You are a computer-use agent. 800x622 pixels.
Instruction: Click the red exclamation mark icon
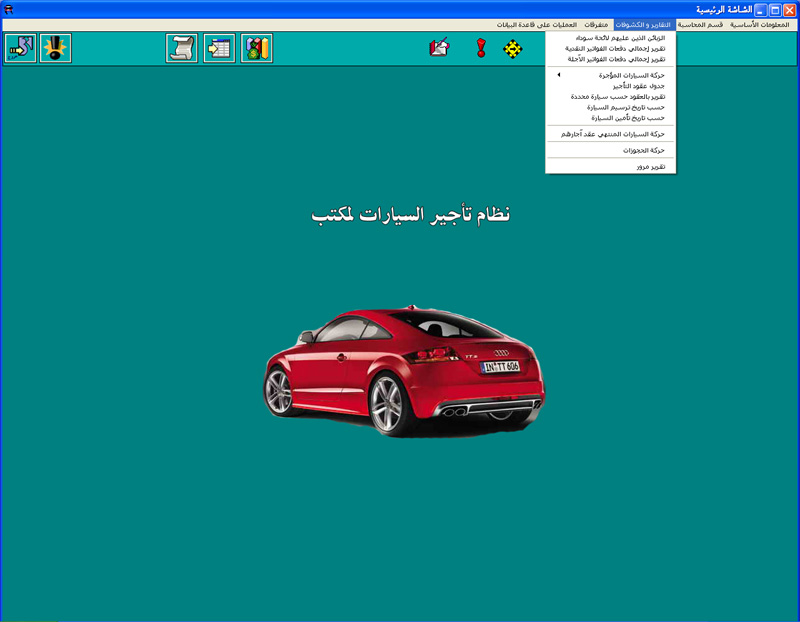[481, 48]
